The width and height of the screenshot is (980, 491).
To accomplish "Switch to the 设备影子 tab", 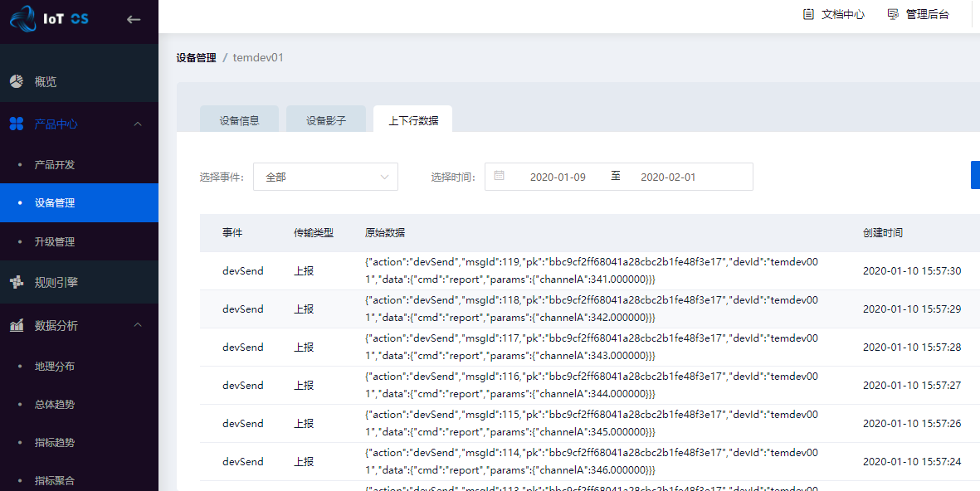I will pyautogui.click(x=325, y=120).
